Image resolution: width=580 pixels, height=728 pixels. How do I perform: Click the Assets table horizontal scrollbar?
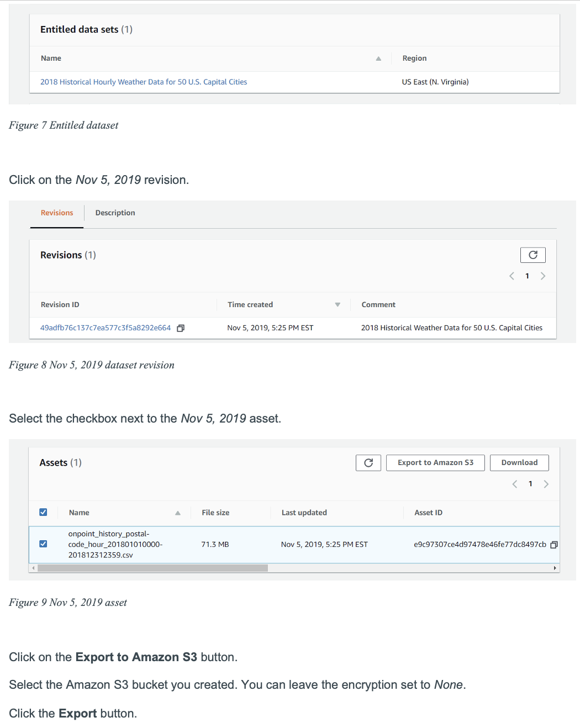tap(152, 568)
